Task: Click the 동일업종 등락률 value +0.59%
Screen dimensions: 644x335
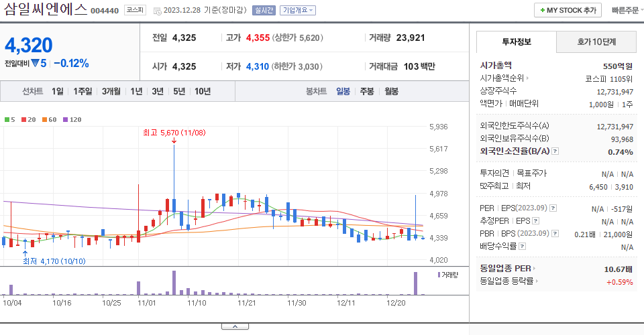Action: click(620, 282)
